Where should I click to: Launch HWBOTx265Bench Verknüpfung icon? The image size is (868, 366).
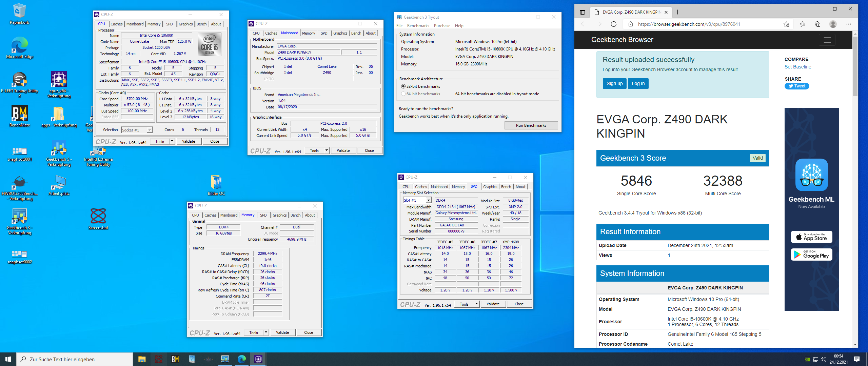(x=19, y=187)
